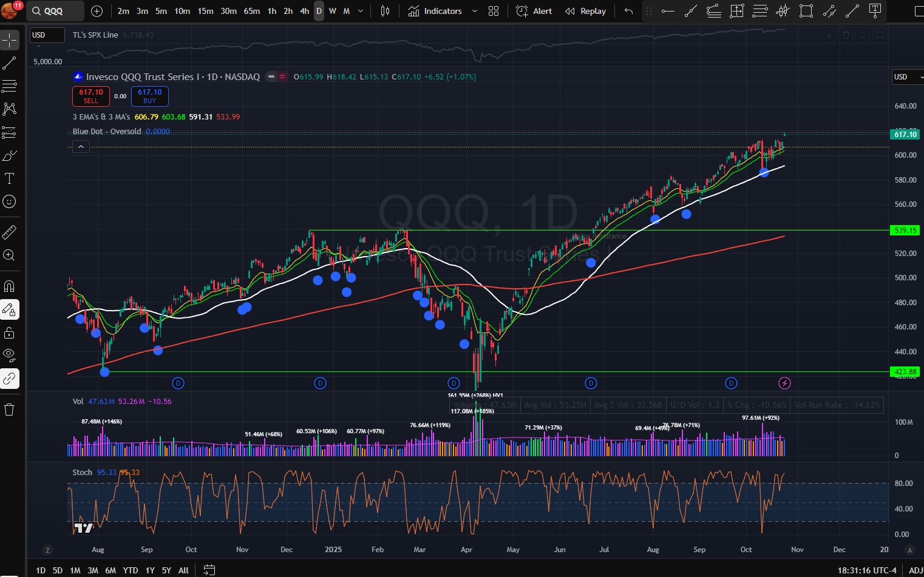Select the ruler Measure tool
The height and width of the screenshot is (577, 924).
pyautogui.click(x=10, y=232)
